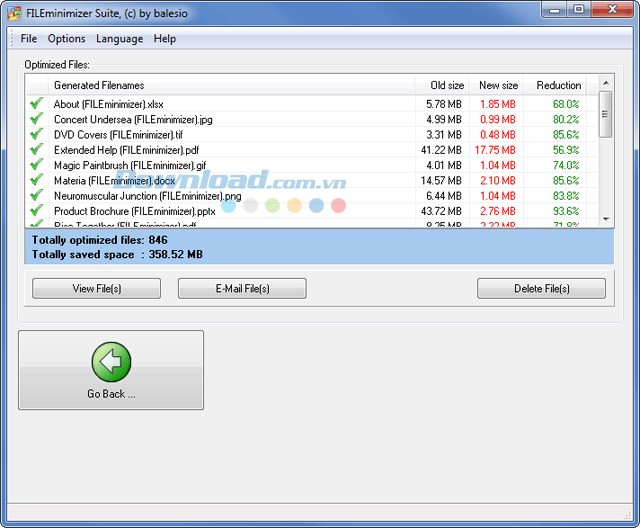Viewport: 640px width, 528px height.
Task: Click old size 41.22 MB cell
Action: coord(441,150)
